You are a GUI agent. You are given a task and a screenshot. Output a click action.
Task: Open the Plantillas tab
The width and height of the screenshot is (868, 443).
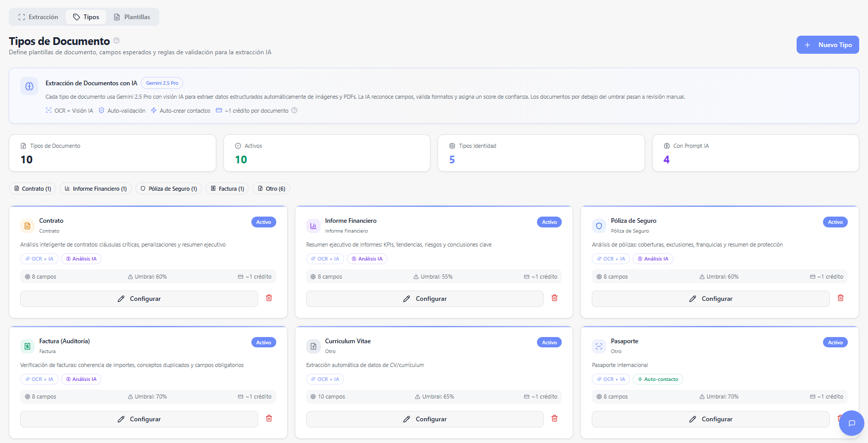coord(132,17)
